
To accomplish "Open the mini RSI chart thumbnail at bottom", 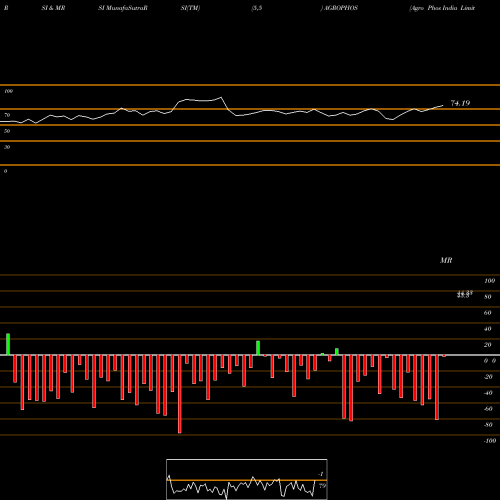I will pos(247,479).
